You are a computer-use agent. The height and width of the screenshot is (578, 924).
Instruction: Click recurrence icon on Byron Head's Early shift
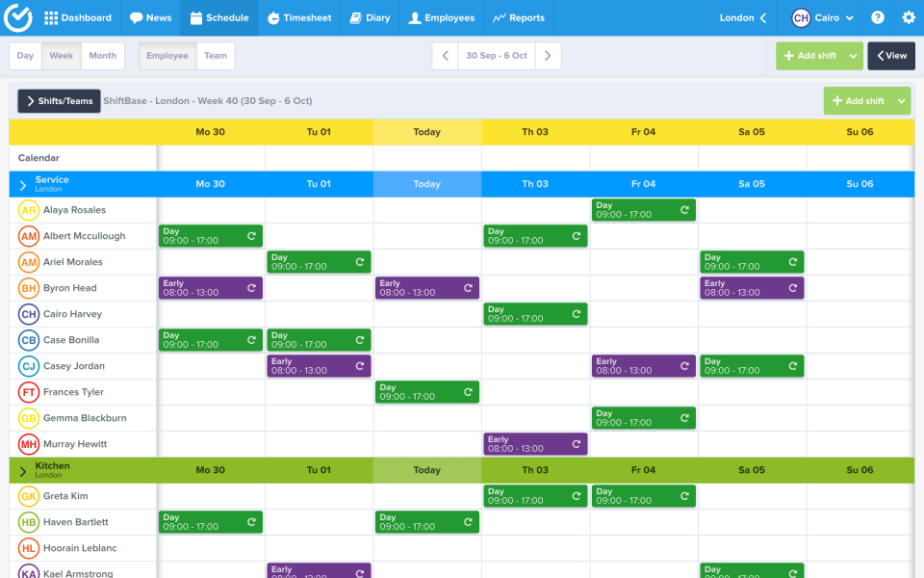click(x=250, y=287)
